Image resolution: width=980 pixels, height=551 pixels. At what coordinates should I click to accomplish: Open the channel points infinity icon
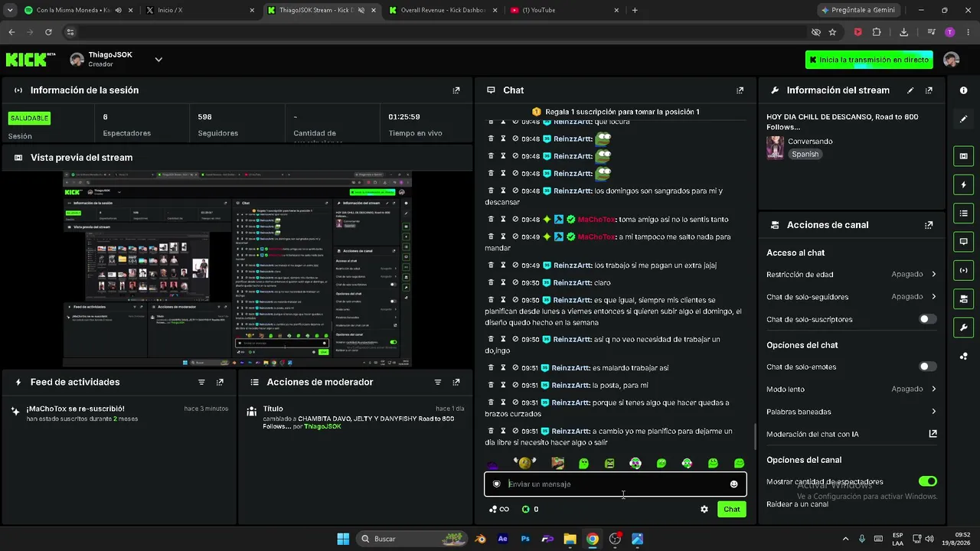point(499,509)
